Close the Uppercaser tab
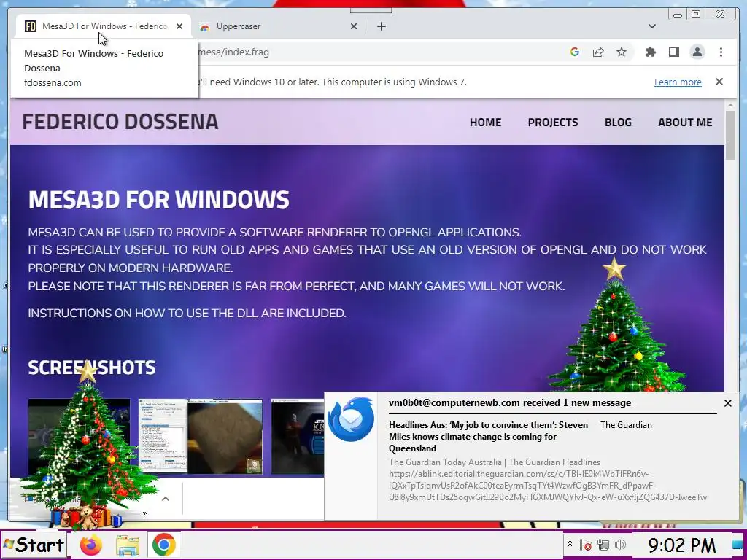 pos(354,26)
